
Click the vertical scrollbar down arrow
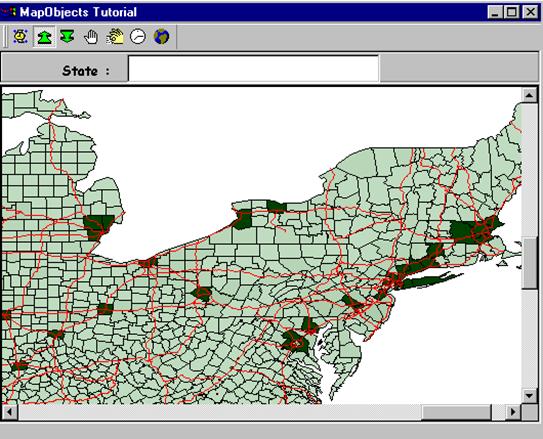pyautogui.click(x=529, y=395)
